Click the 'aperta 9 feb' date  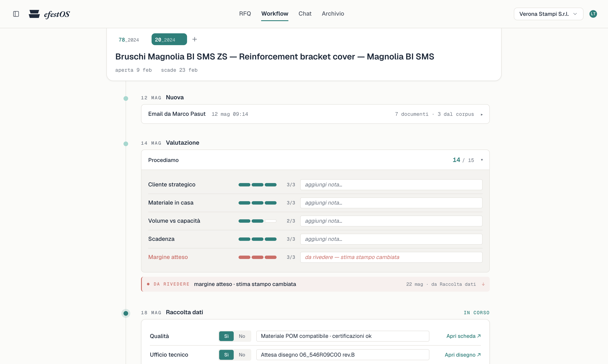(133, 70)
